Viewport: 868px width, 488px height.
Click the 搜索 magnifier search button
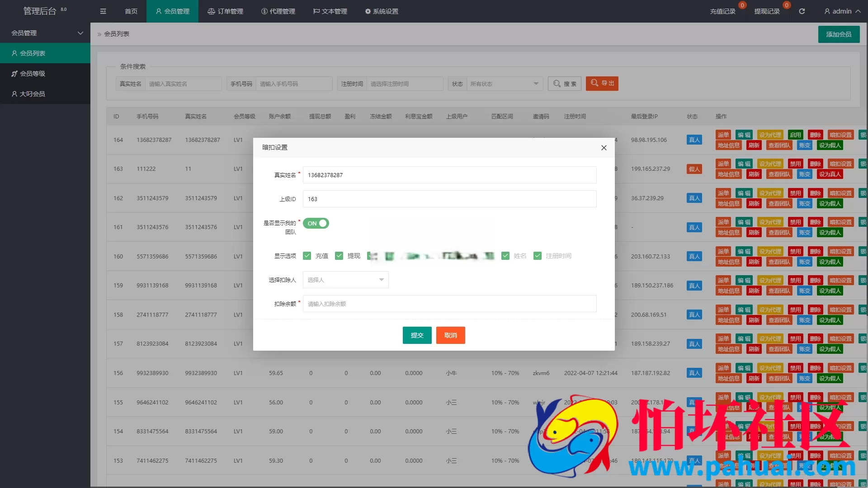[x=565, y=84]
